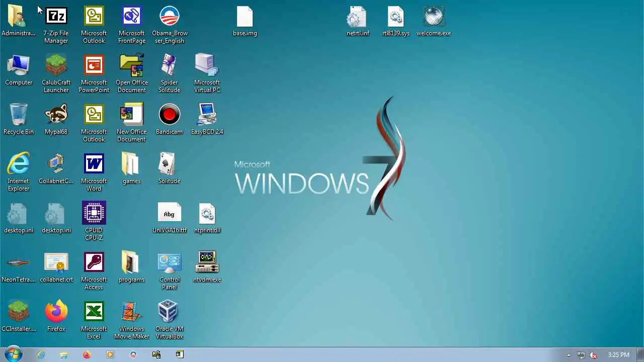Click Internet Explorer taskbar icon
Screen dimensions: 644x362
pos(41,354)
